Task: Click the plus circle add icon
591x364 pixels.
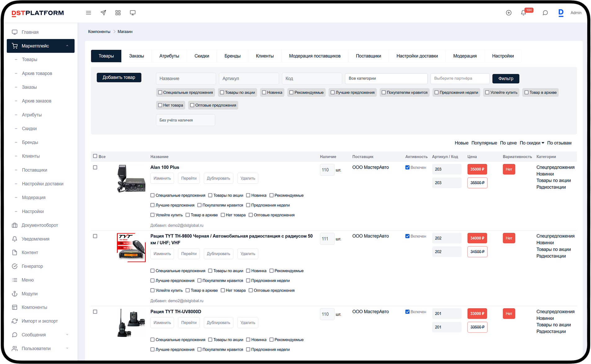Action: click(508, 13)
